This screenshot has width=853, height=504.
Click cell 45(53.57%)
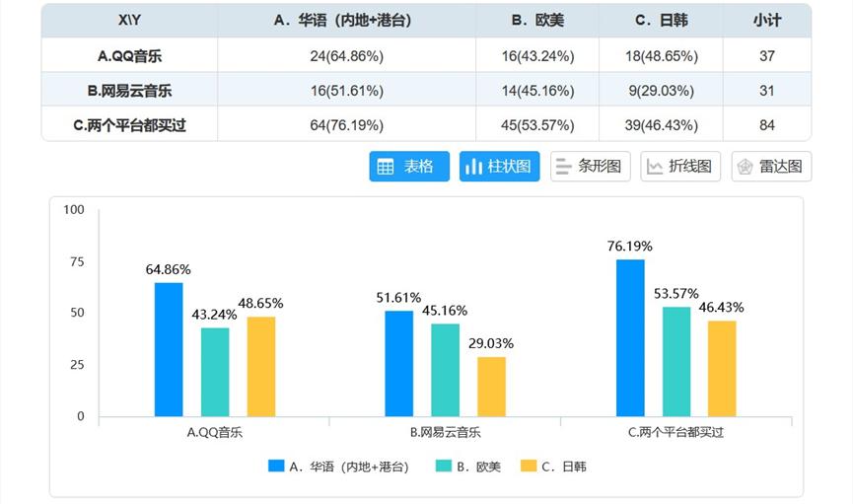click(537, 125)
